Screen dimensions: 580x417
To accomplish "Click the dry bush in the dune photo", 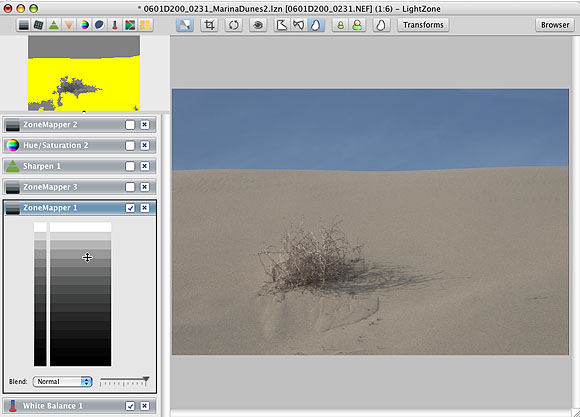I will [313, 257].
